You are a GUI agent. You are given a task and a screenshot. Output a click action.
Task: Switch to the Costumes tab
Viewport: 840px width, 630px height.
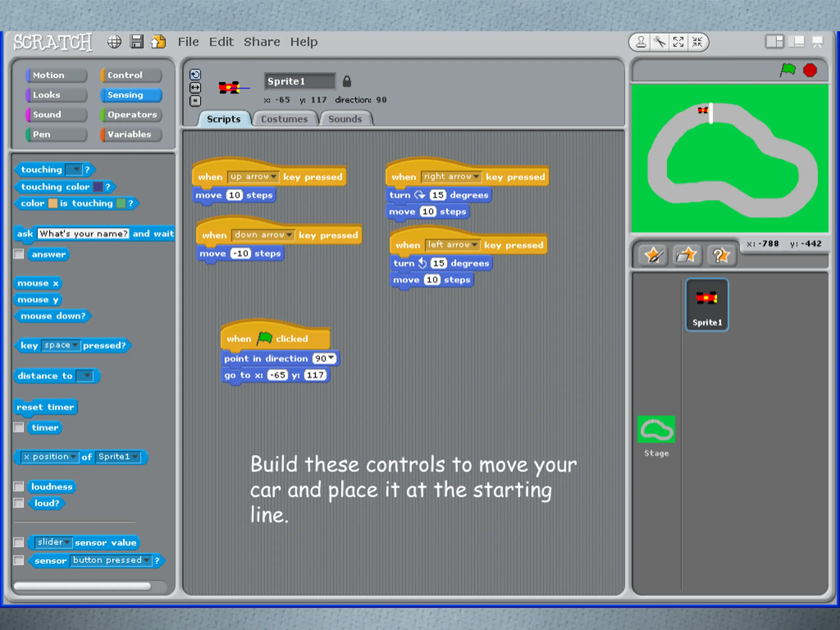[x=284, y=119]
